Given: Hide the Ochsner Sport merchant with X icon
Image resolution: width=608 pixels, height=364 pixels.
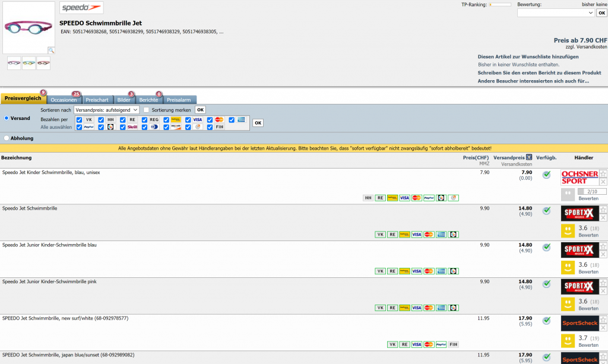Looking at the screenshot, I should 603,182.
